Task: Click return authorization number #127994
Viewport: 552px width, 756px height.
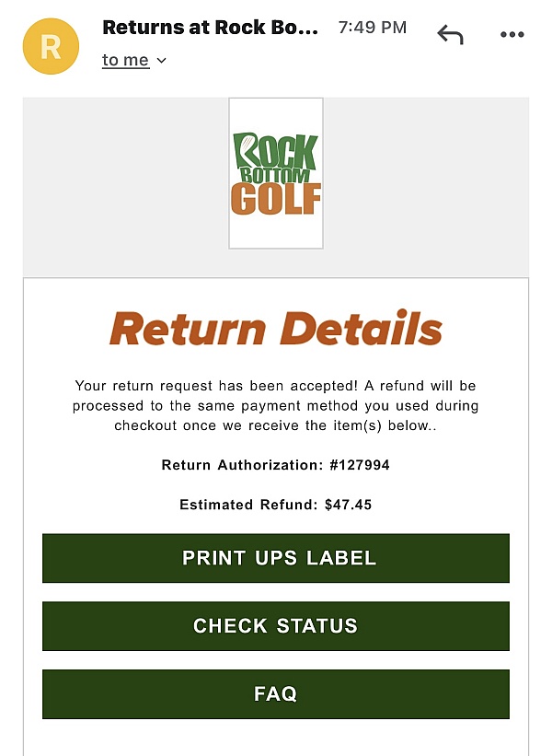Action: point(360,465)
